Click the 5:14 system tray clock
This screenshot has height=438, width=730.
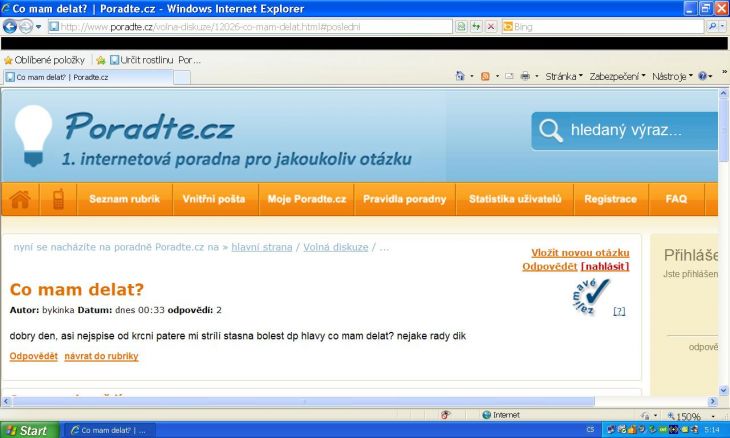click(712, 430)
